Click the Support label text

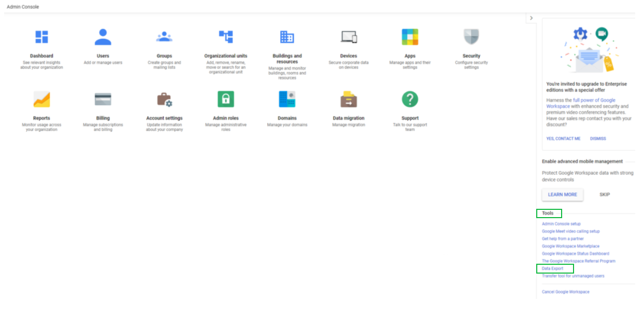click(x=410, y=118)
